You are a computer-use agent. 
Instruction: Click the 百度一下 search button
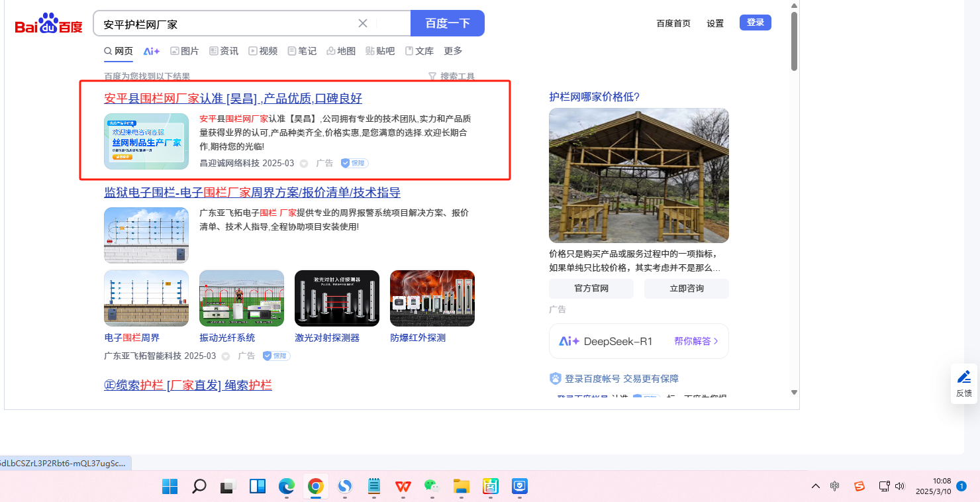pos(448,23)
